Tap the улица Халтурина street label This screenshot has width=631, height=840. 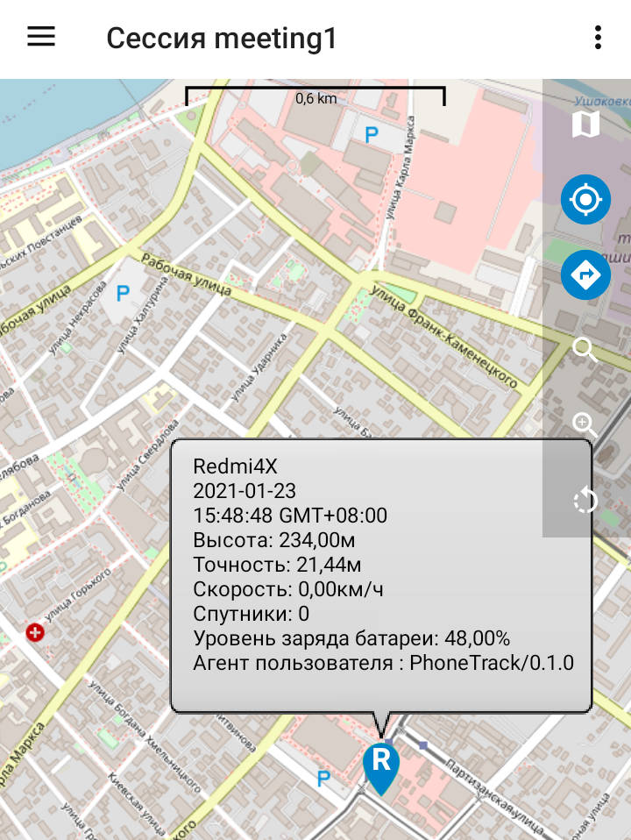coord(143,316)
